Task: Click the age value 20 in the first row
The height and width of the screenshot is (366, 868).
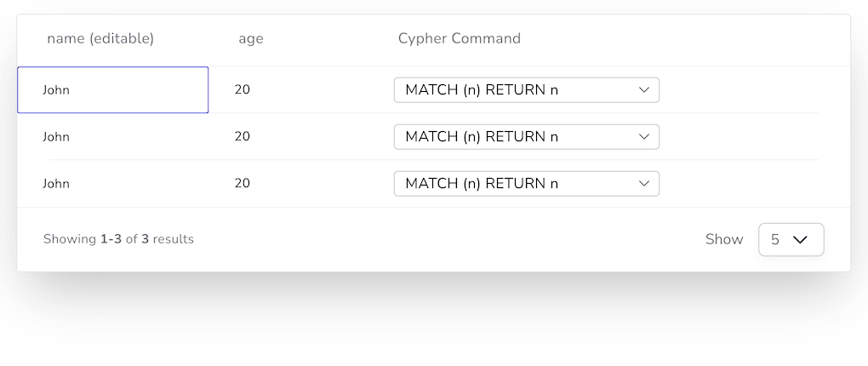Action: pyautogui.click(x=243, y=89)
